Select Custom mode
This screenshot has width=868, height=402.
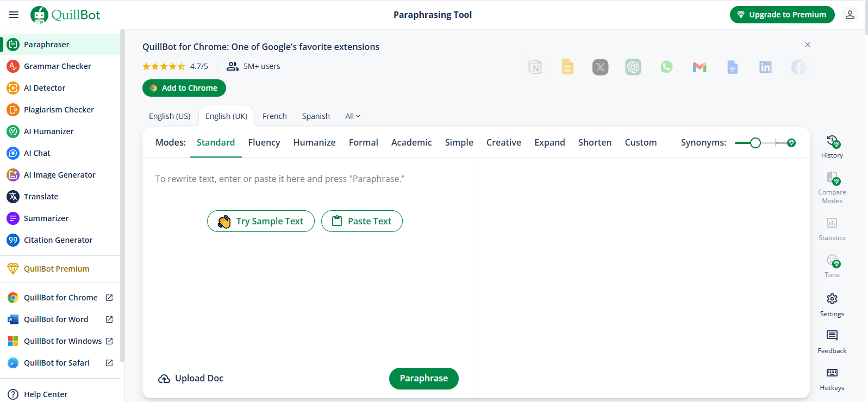point(641,142)
